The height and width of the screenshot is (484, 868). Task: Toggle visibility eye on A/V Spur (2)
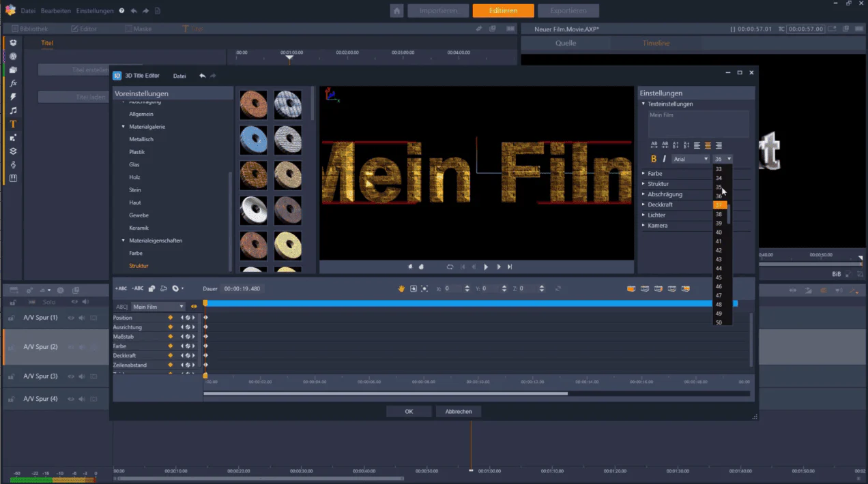71,347
